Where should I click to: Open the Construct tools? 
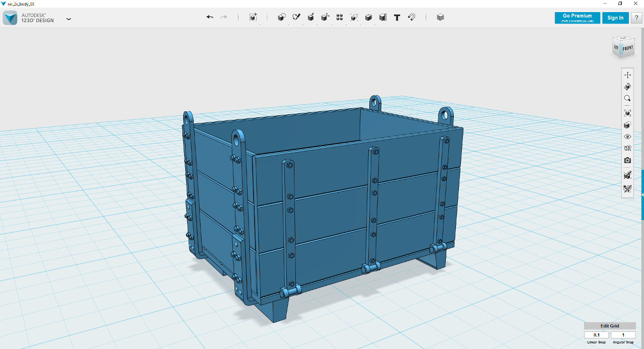point(311,17)
